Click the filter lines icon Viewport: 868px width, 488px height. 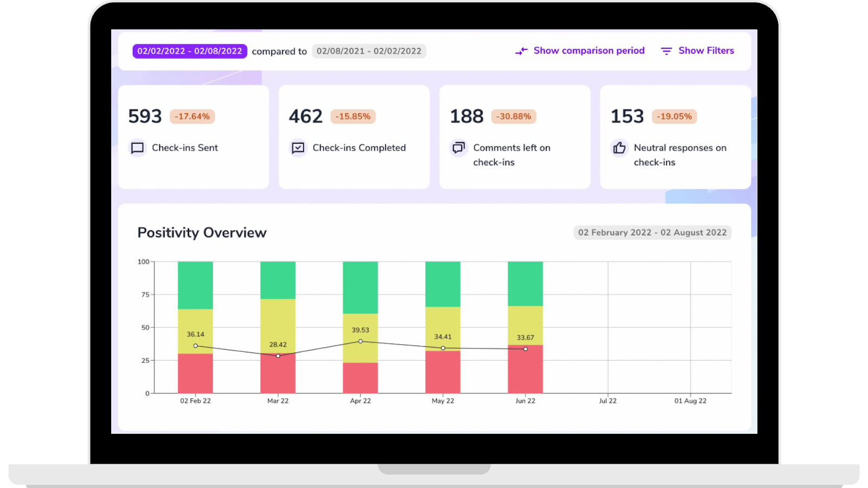(666, 51)
